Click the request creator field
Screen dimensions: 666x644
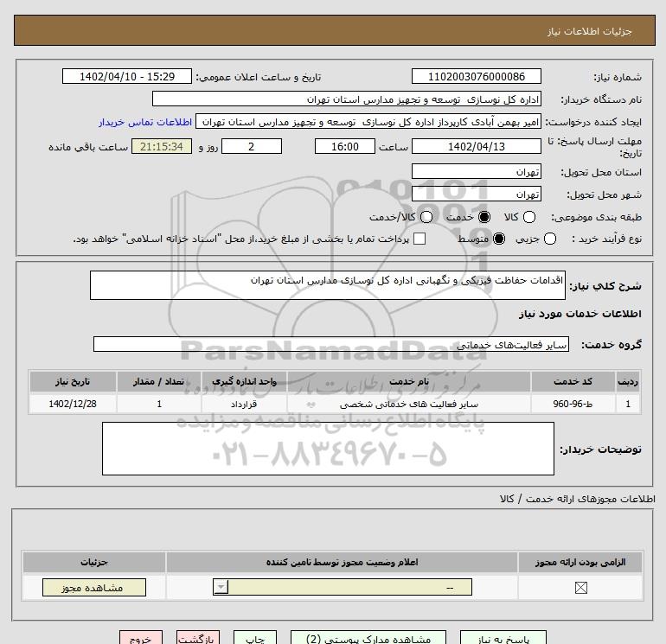pos(368,122)
